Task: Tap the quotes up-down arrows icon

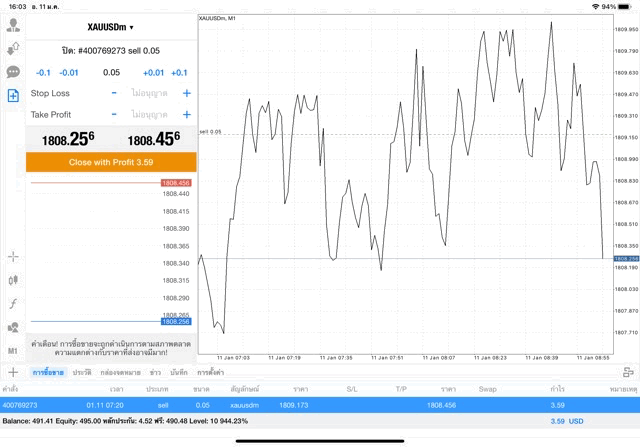Action: [13, 48]
